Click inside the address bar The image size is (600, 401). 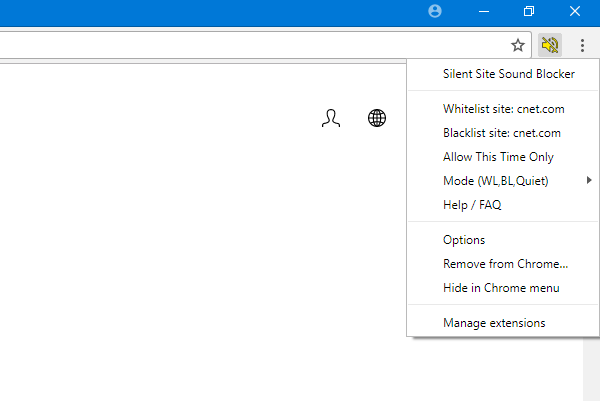click(250, 45)
